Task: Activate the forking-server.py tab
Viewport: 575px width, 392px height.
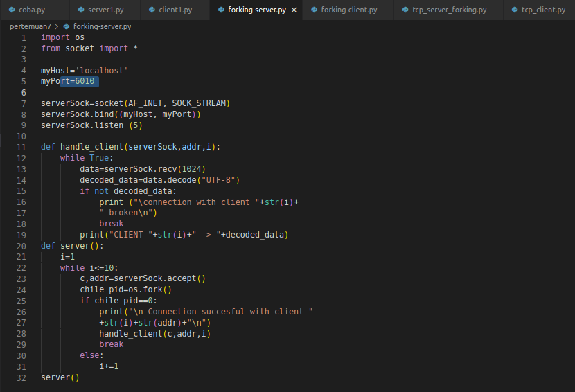Action: 257,10
